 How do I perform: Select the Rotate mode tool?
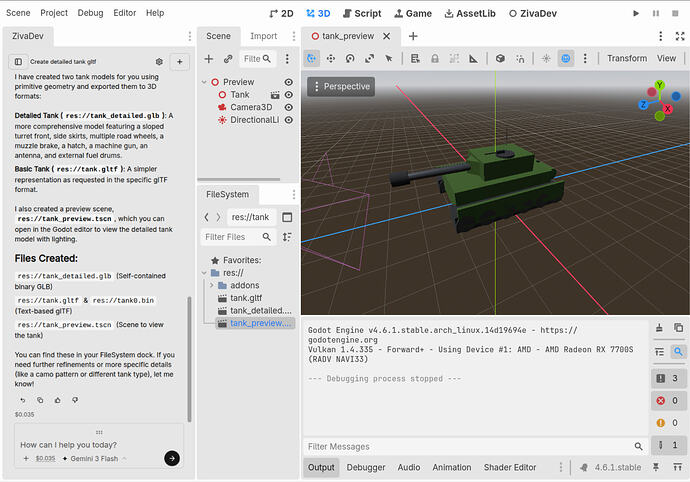(350, 59)
